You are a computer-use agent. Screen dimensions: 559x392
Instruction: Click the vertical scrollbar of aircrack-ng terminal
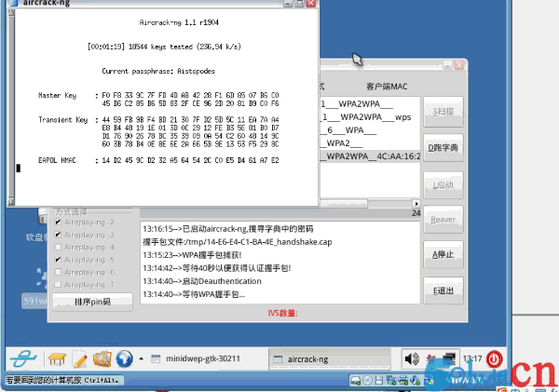[11, 107]
